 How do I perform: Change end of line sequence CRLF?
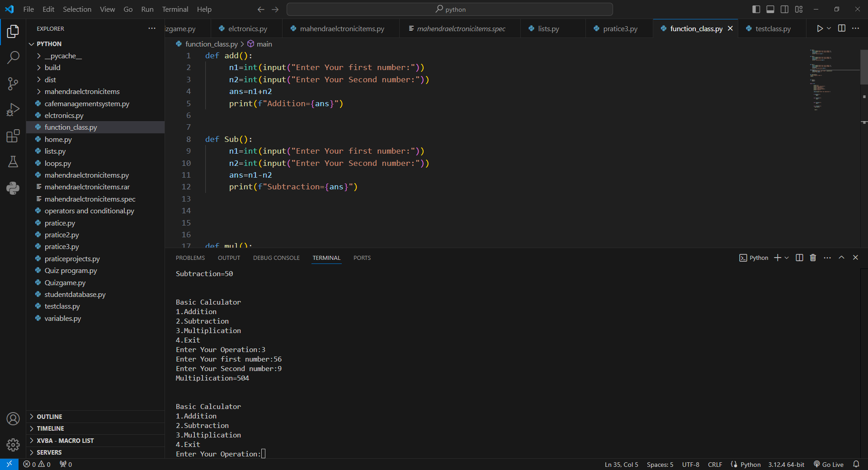715,464
